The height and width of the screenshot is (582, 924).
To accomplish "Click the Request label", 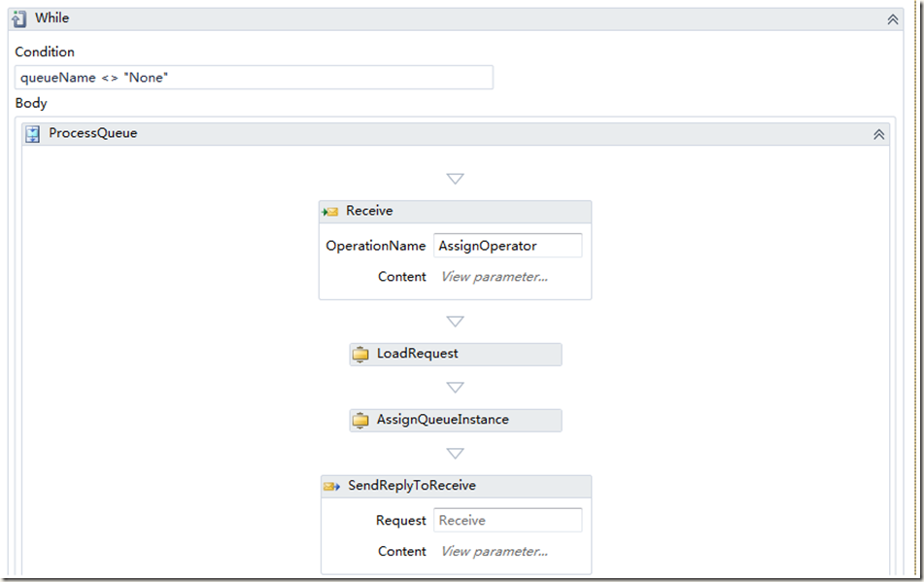I will pos(400,521).
